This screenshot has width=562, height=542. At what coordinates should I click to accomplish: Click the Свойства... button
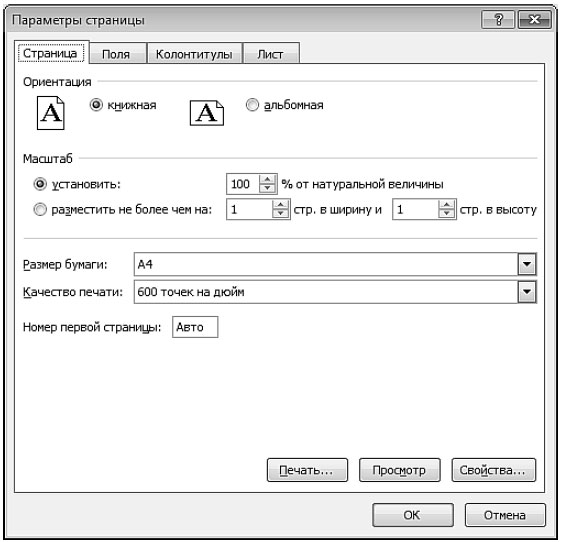(x=493, y=470)
